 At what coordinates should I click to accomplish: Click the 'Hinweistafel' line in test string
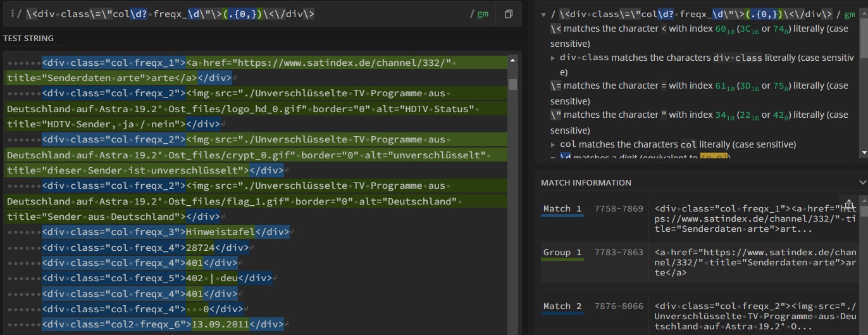[220, 232]
